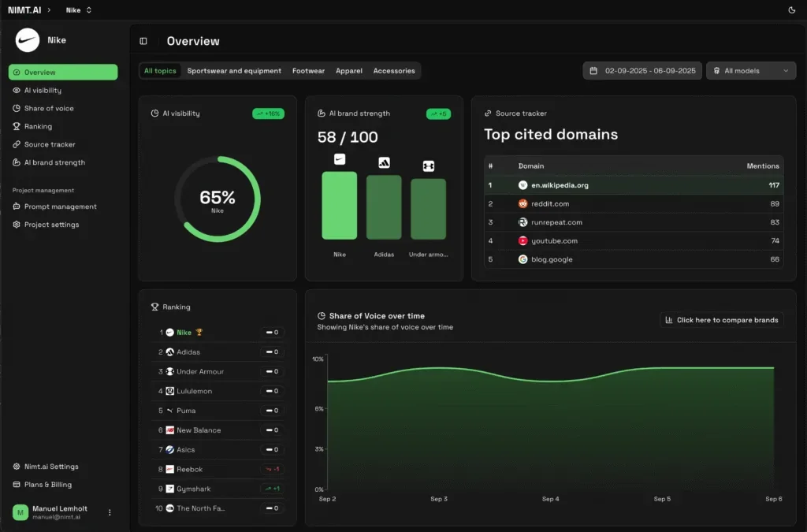Viewport: 807px width, 532px height.
Task: Click the Source tracker chain-link icon
Action: point(16,144)
